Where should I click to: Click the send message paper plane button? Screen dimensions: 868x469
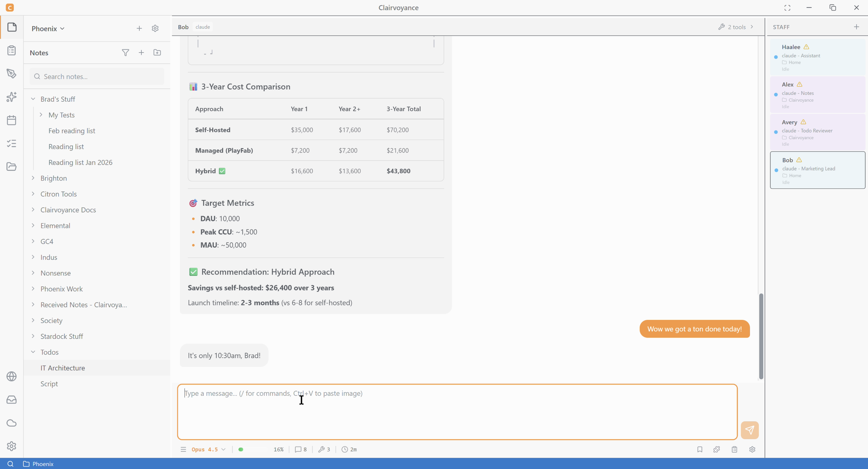(x=749, y=430)
